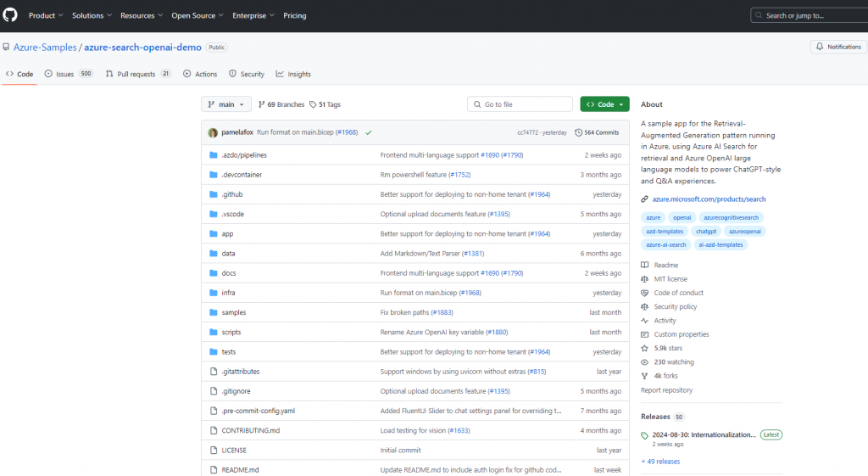Click the Notifications button
The width and height of the screenshot is (868, 476).
pyautogui.click(x=838, y=48)
